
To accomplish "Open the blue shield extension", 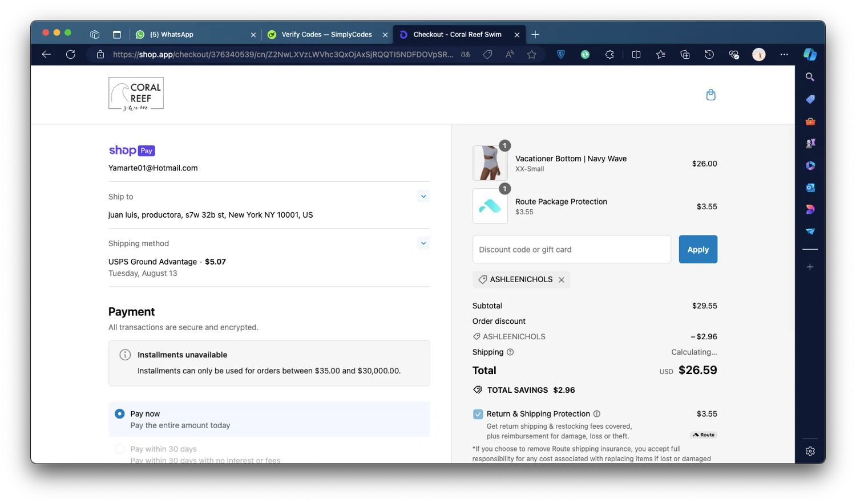I will pos(561,54).
